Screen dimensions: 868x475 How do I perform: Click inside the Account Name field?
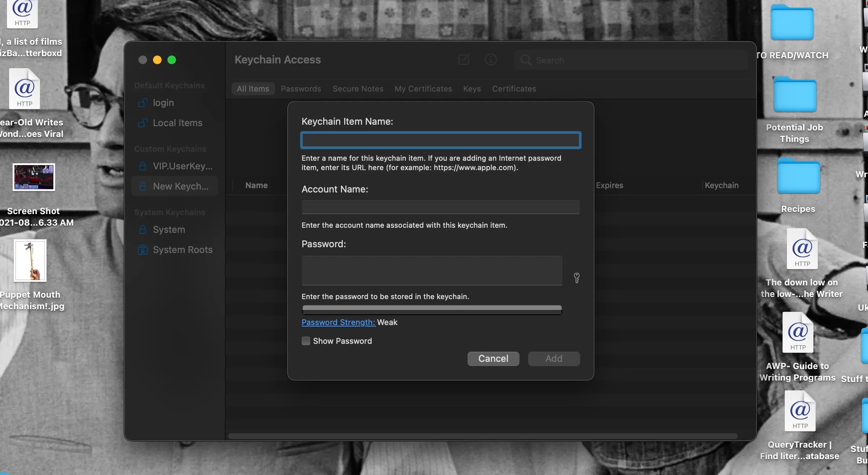[440, 207]
